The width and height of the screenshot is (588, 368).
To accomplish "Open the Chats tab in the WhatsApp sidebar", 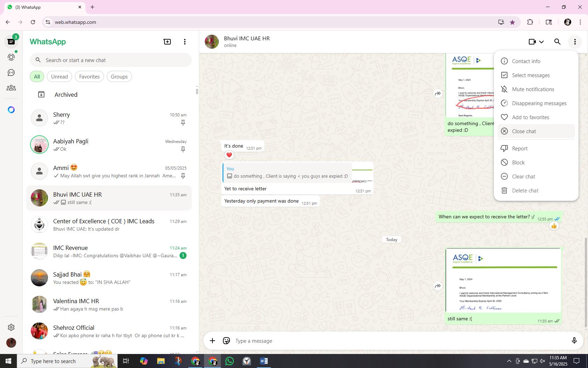I will (x=11, y=42).
